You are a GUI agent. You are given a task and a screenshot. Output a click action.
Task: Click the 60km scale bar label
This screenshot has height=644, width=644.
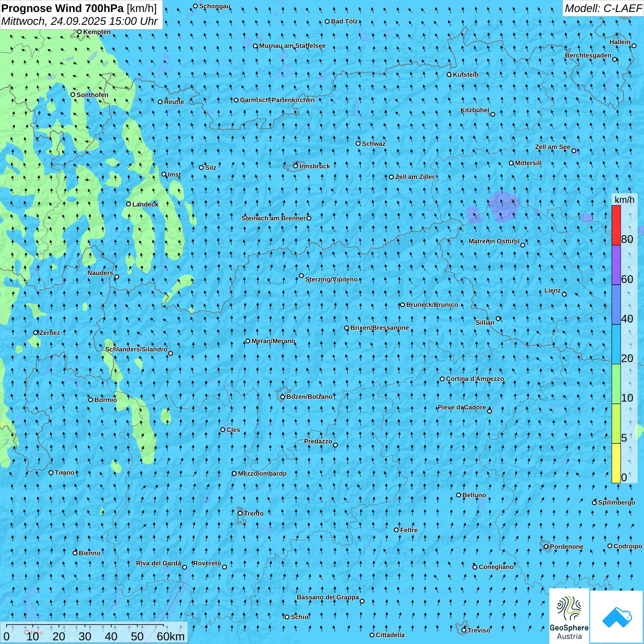(x=171, y=636)
